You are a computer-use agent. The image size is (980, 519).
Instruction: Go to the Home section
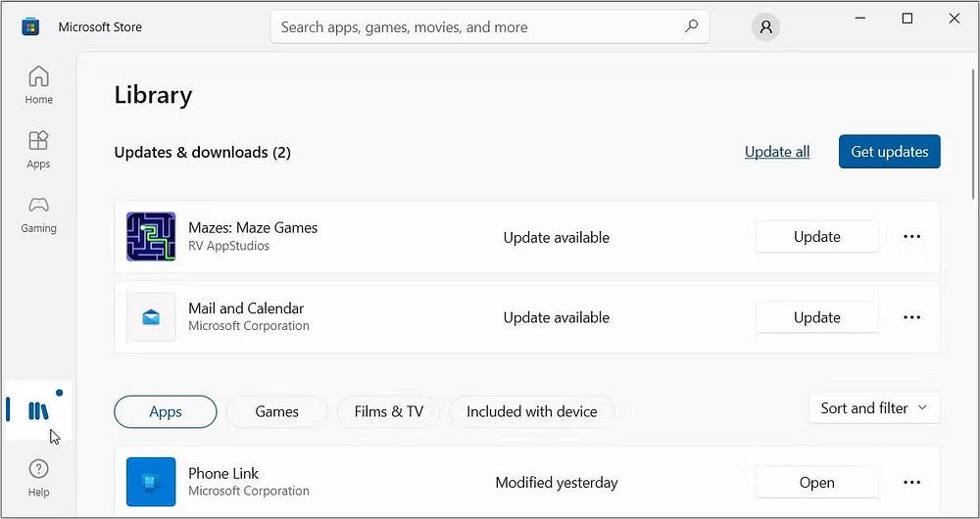click(x=39, y=85)
